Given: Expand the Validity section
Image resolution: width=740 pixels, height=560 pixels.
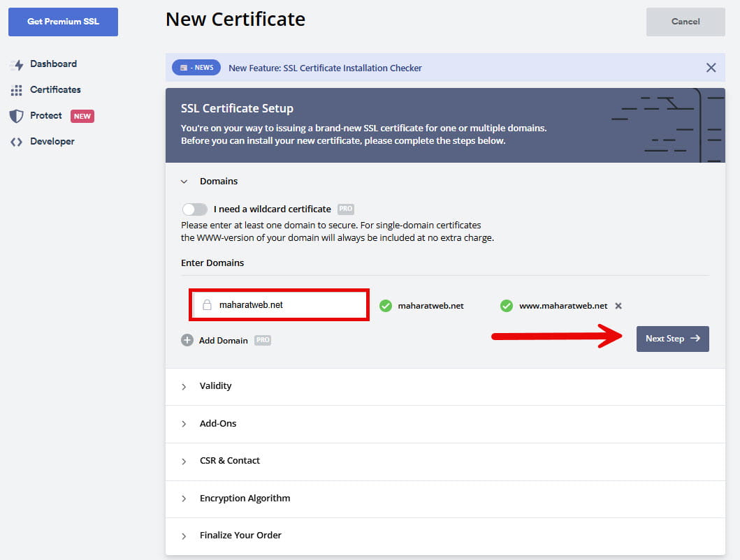Looking at the screenshot, I should (x=445, y=386).
